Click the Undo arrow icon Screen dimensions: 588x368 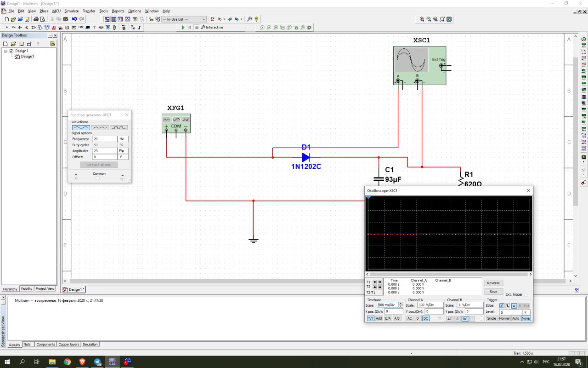tap(74, 19)
